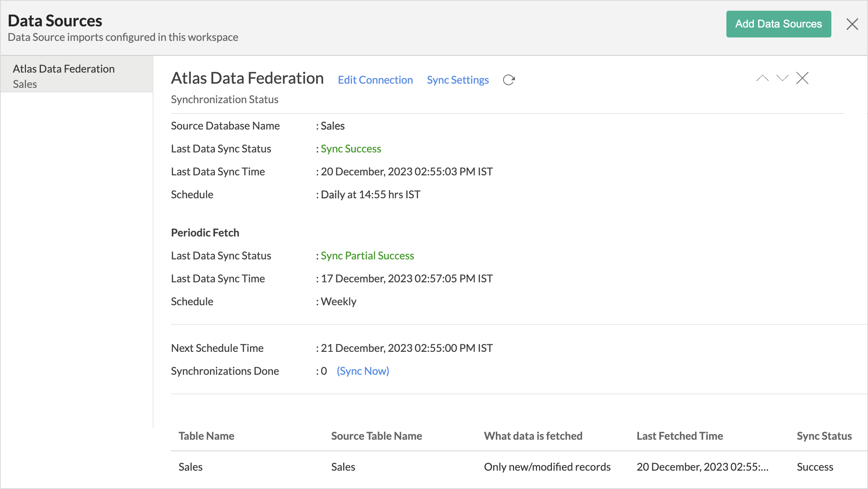Click the up chevron in detail panel
The image size is (868, 489).
coord(762,78)
